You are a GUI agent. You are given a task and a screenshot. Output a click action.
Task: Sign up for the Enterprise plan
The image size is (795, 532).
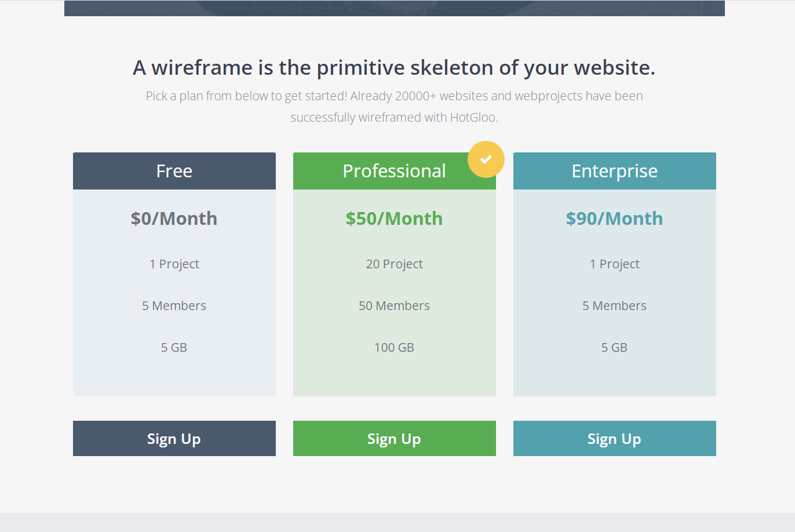[614, 439]
